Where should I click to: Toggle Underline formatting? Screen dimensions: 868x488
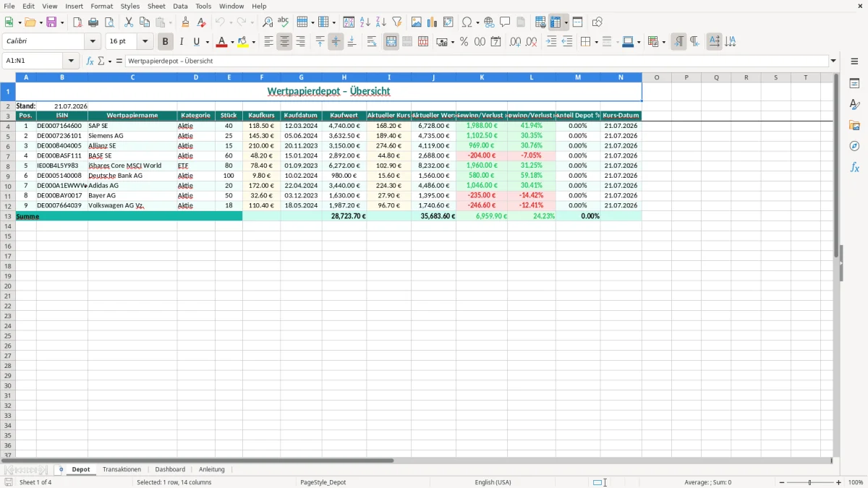(197, 42)
